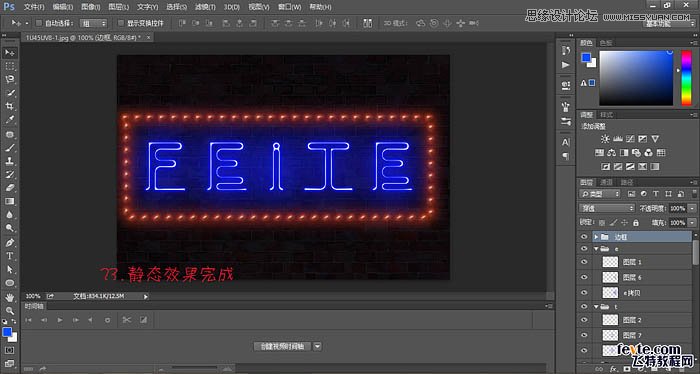Switch to the 样式 tab
Viewport: 700px width, 374px height.
point(606,115)
